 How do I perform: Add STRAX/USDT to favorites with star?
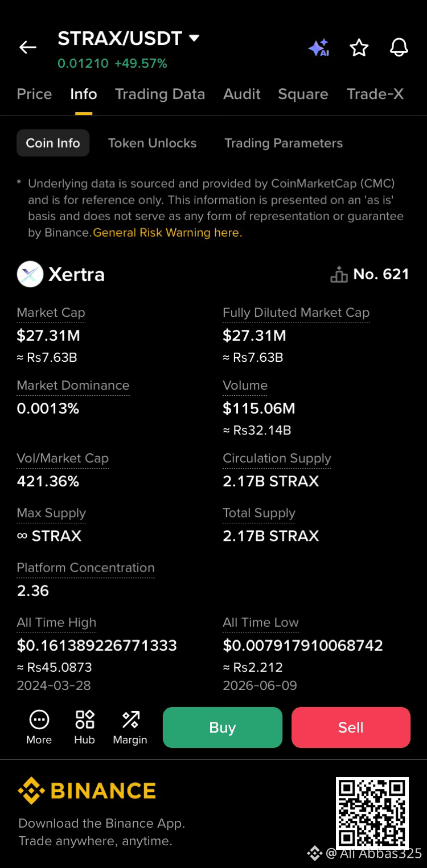[359, 48]
